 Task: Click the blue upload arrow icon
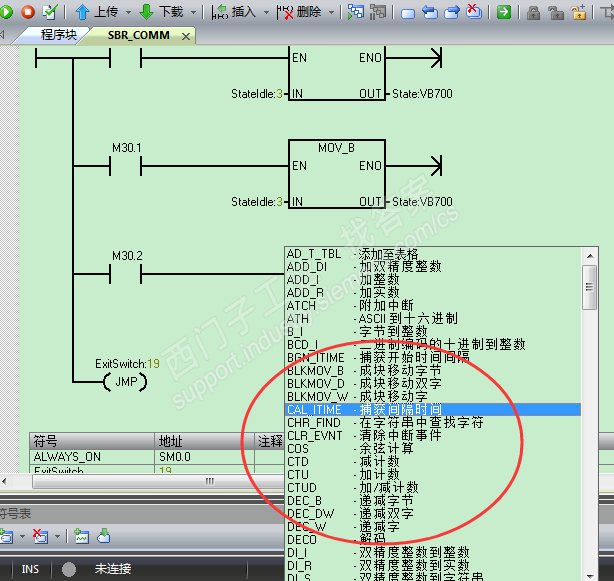click(82, 12)
